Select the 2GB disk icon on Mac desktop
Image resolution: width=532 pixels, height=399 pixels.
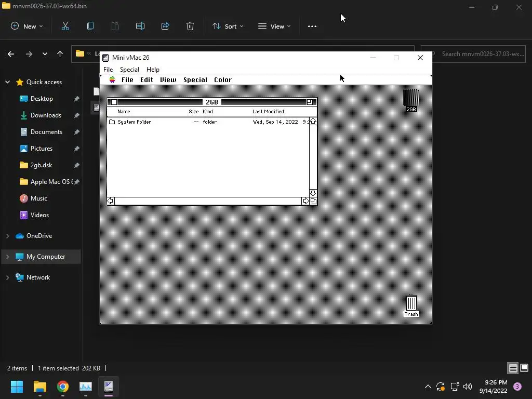411,101
